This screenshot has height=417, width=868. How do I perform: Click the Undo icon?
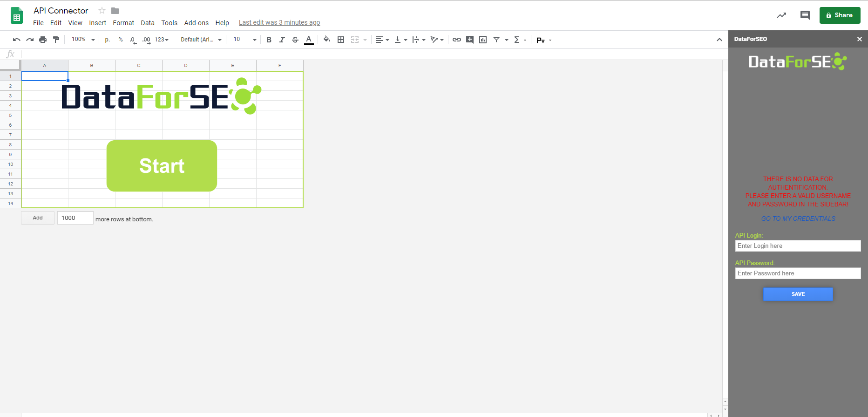point(17,40)
